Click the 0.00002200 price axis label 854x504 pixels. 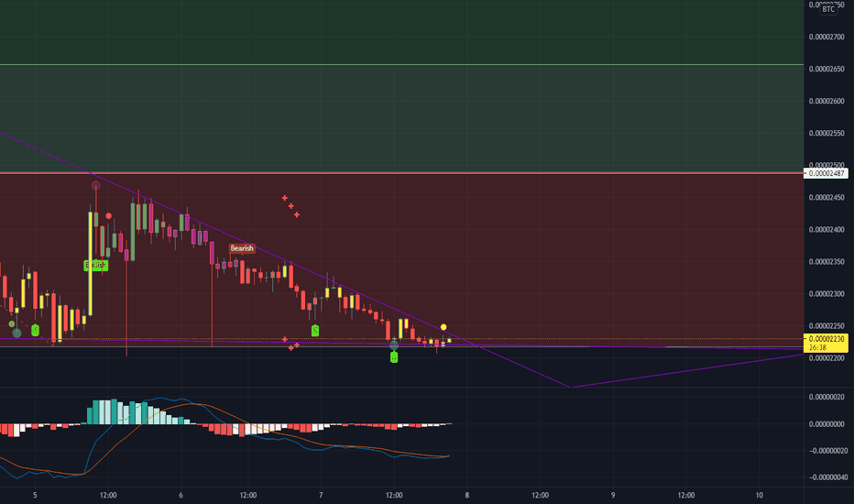pos(827,358)
